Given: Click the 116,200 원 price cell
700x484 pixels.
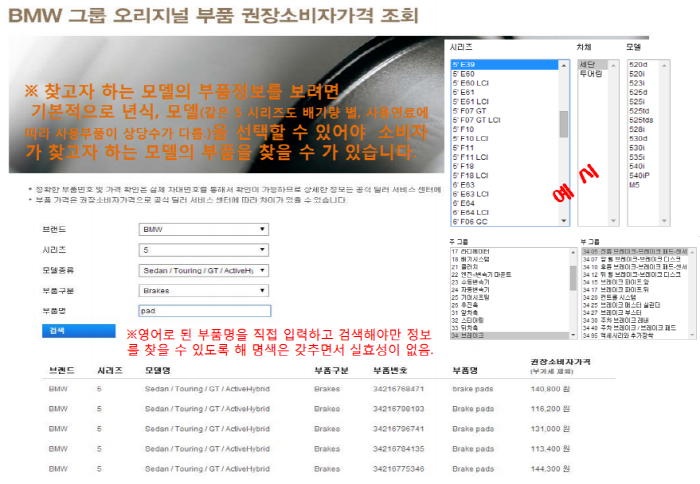Looking at the screenshot, I should tap(550, 409).
